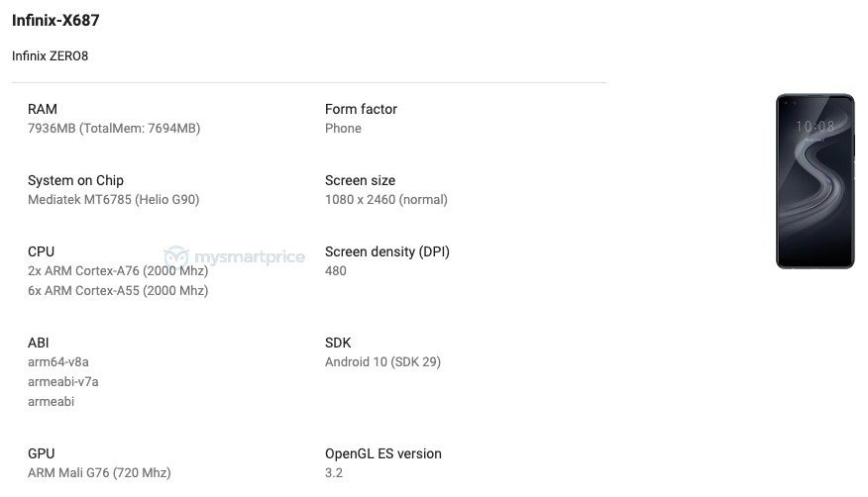Viewport: 868px width, 497px height.
Task: Click the armeabi-v7a ABI entry
Action: (x=63, y=382)
